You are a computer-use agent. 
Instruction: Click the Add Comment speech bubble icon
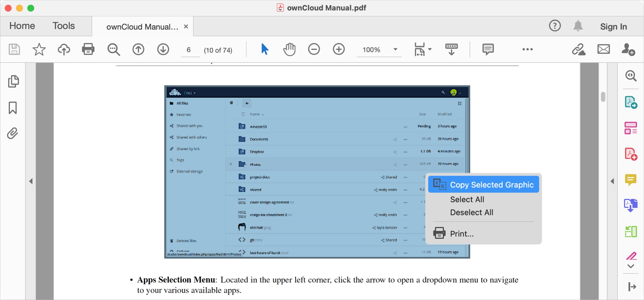488,49
